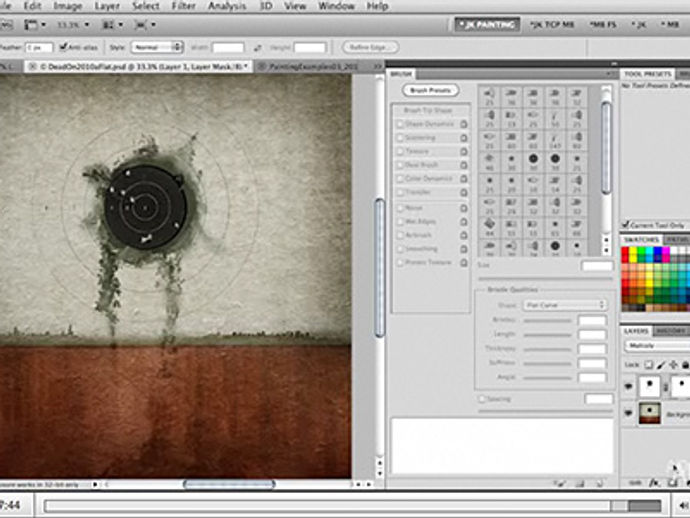Click the lock all padlock icon in Layers
This screenshot has width=690, height=518.
coord(685,365)
